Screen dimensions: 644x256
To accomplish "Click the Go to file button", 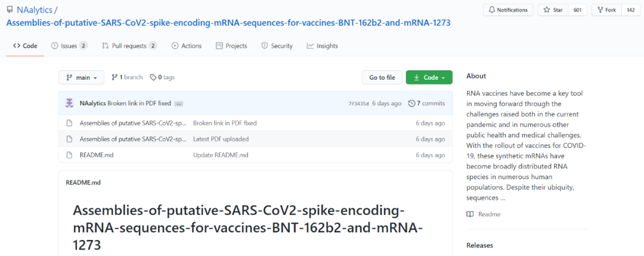I will 382,77.
